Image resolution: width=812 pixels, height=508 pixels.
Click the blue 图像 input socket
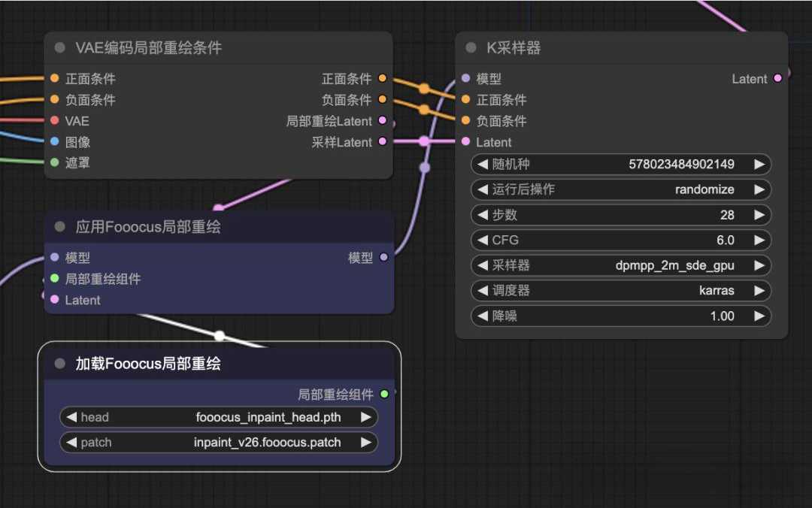point(53,141)
